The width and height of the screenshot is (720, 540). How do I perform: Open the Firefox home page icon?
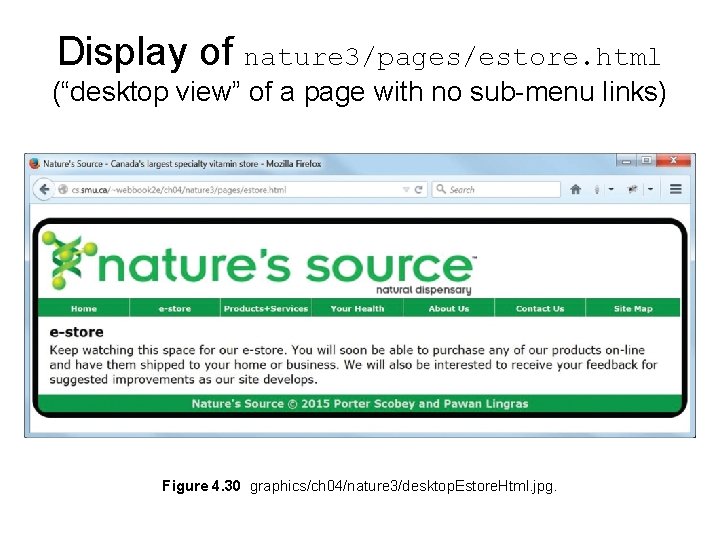pos(575,189)
